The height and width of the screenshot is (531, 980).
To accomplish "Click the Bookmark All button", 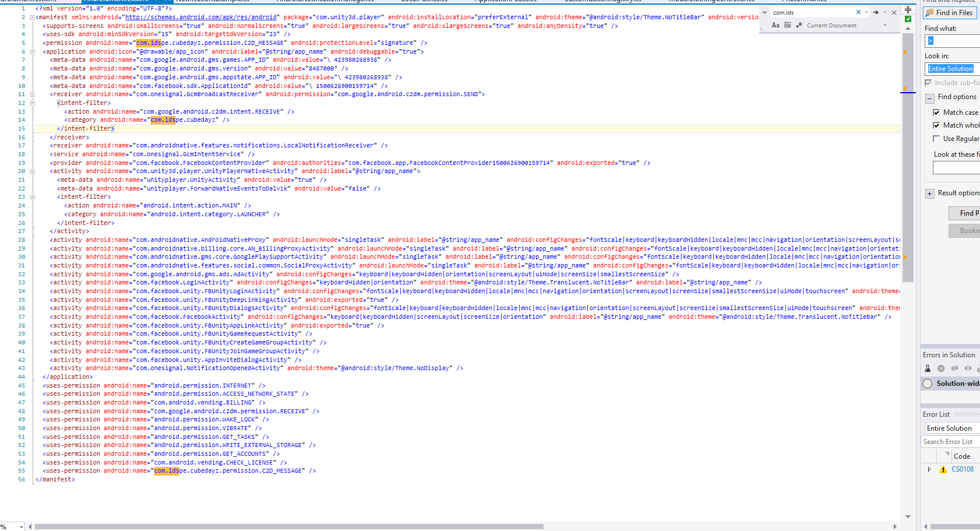I will pyautogui.click(x=965, y=231).
